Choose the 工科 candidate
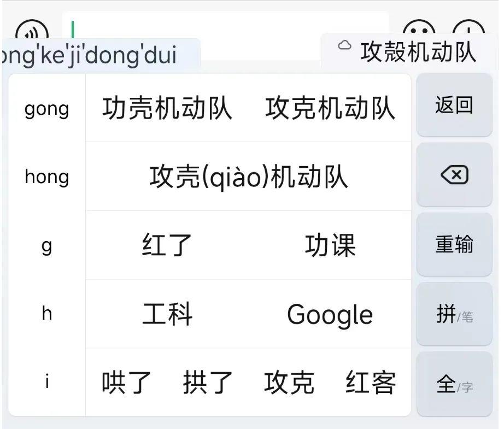The image size is (504, 429). click(x=167, y=315)
